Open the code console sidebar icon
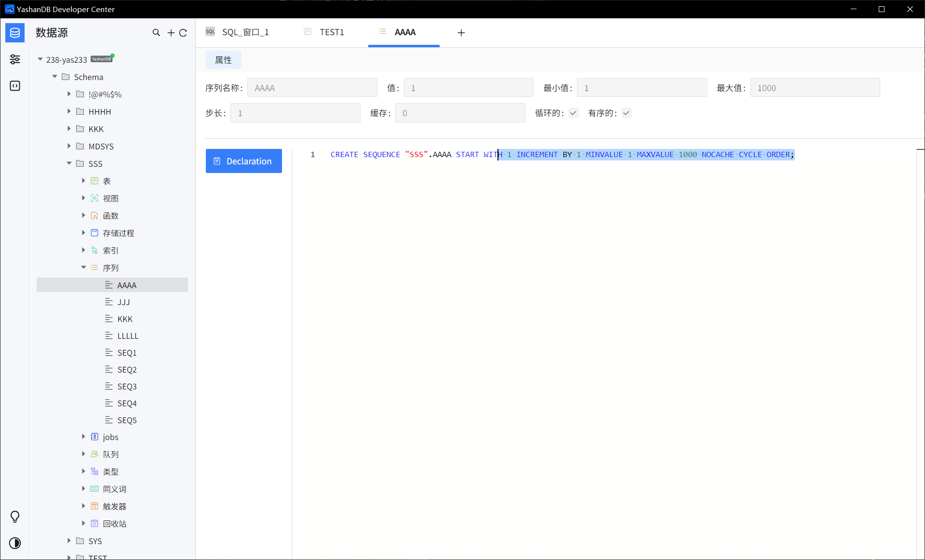Image resolution: width=925 pixels, height=560 pixels. pos(15,86)
